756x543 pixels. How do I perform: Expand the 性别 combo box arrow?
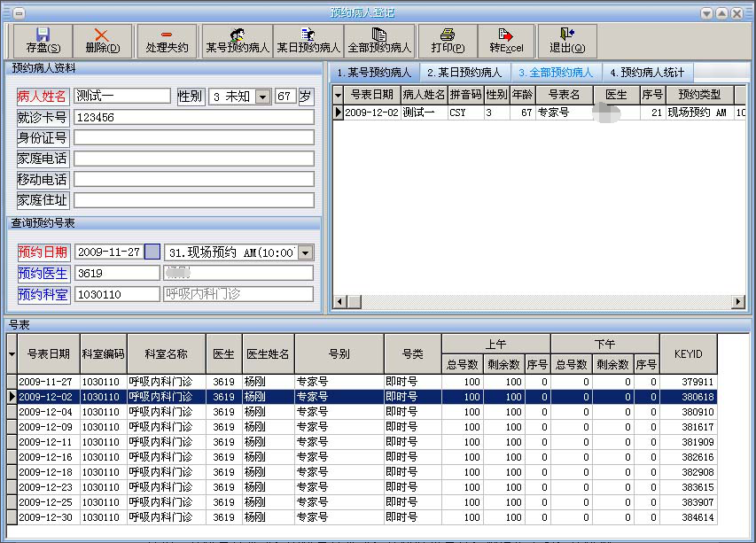coord(262,97)
